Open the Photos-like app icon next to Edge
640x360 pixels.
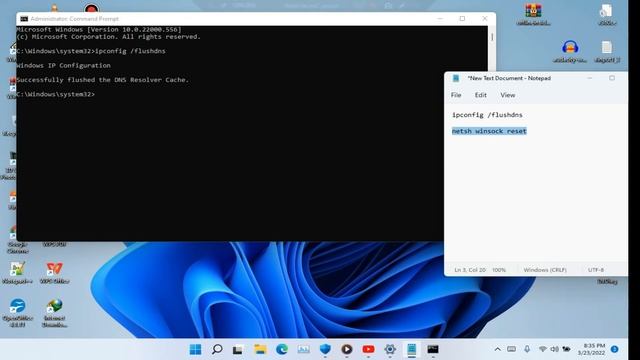(x=303, y=349)
